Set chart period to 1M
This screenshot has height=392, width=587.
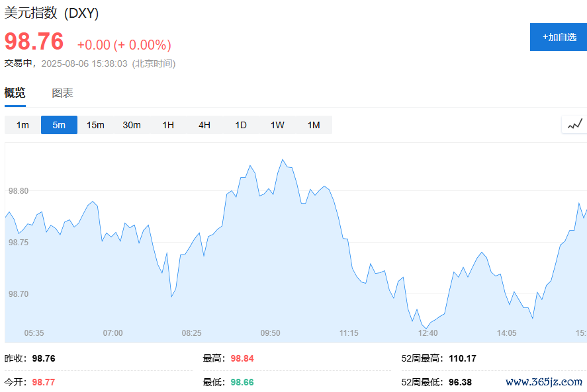coord(314,125)
